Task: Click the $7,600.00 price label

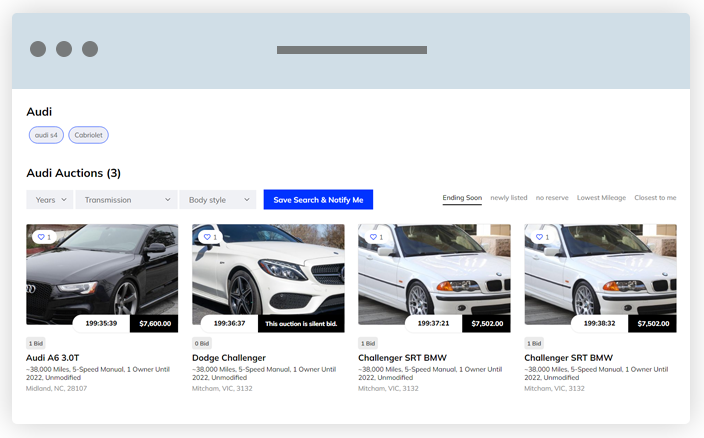Action: [154, 324]
